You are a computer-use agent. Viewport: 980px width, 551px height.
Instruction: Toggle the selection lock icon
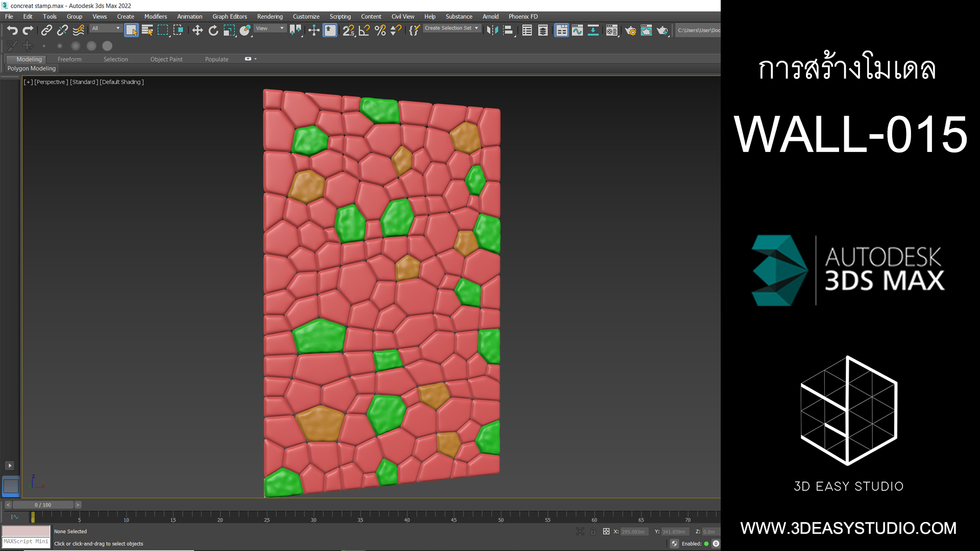593,531
